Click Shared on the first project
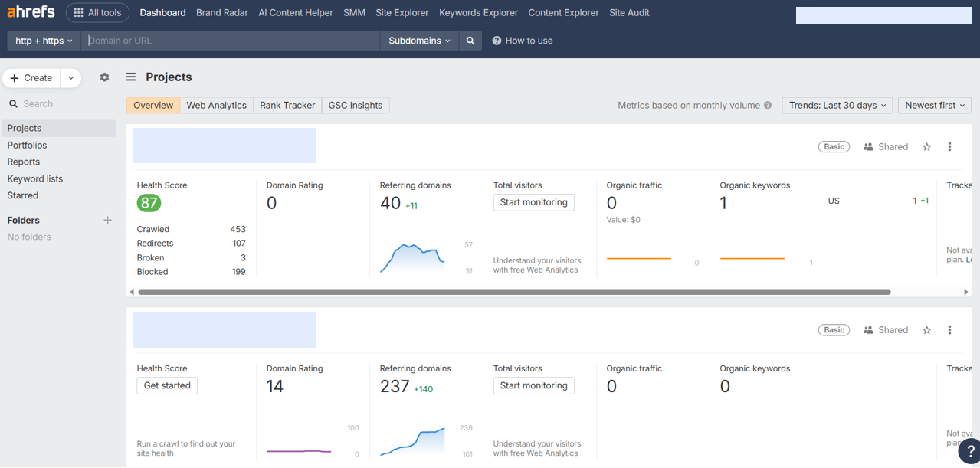Image resolution: width=980 pixels, height=468 pixels. (x=886, y=147)
